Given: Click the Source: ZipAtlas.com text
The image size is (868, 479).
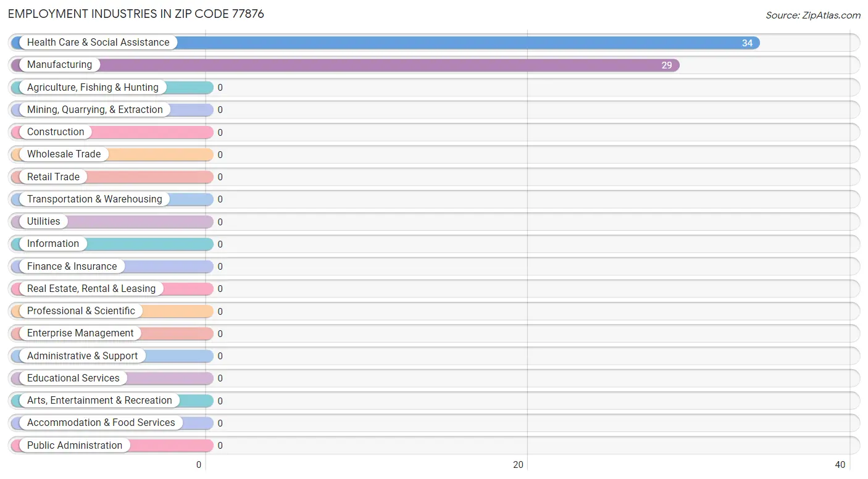Looking at the screenshot, I should [x=813, y=15].
